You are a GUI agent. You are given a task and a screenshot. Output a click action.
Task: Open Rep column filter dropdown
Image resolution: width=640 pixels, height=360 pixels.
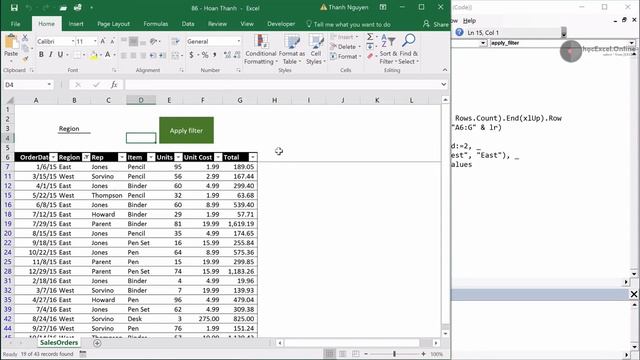point(122,157)
